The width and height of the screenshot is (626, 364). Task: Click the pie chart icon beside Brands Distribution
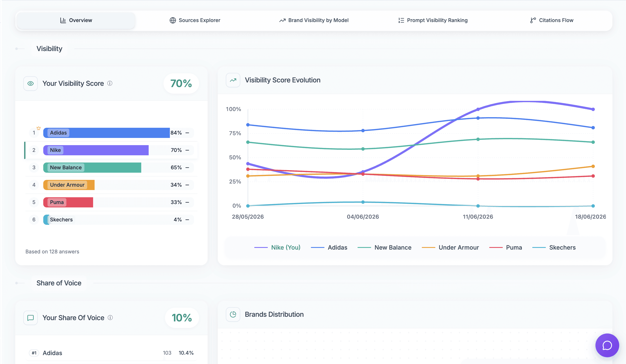233,314
